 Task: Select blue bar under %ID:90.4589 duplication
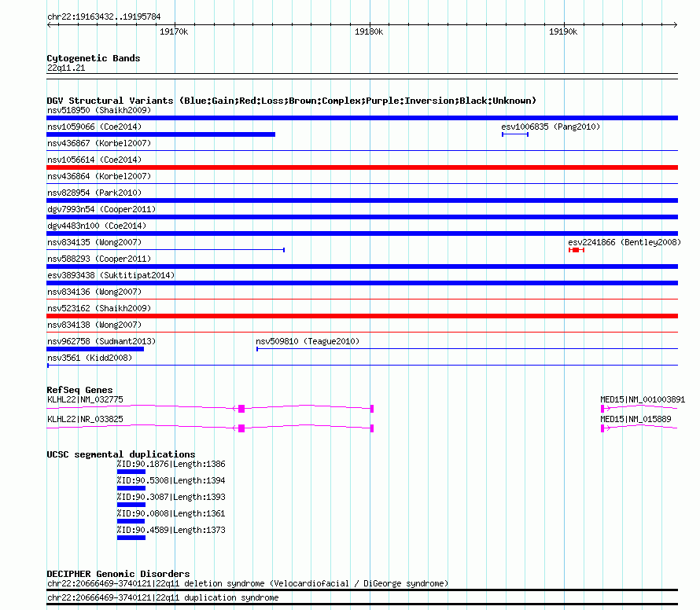tap(131, 538)
